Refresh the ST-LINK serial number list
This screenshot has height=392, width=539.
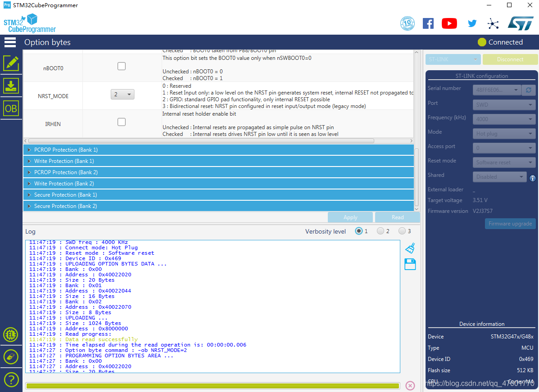[529, 90]
